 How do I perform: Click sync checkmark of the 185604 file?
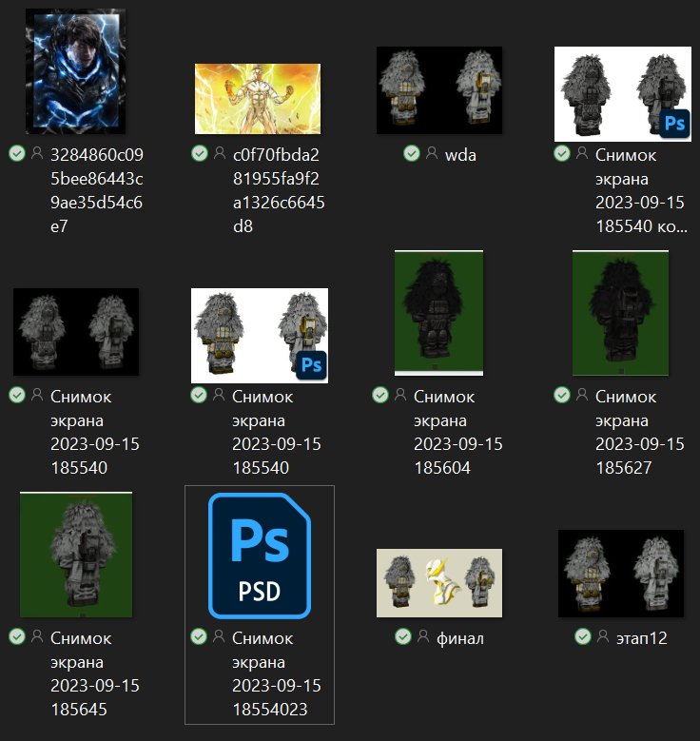pos(380,395)
